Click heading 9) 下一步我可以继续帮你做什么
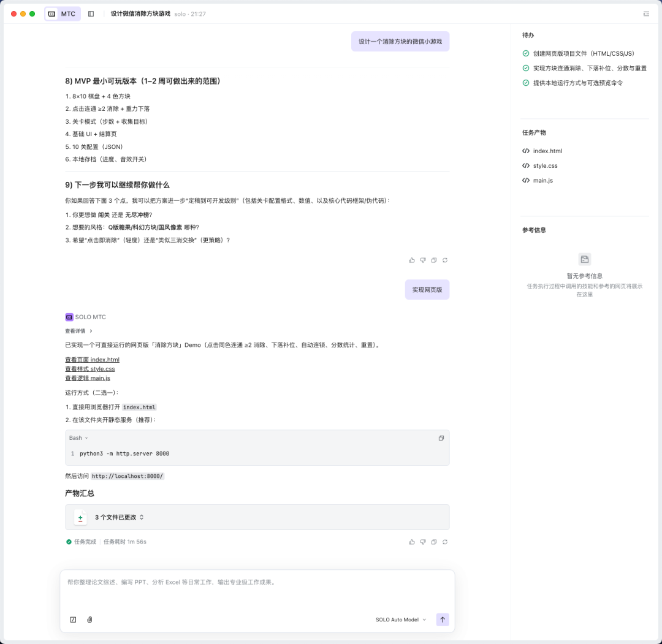 click(x=117, y=185)
